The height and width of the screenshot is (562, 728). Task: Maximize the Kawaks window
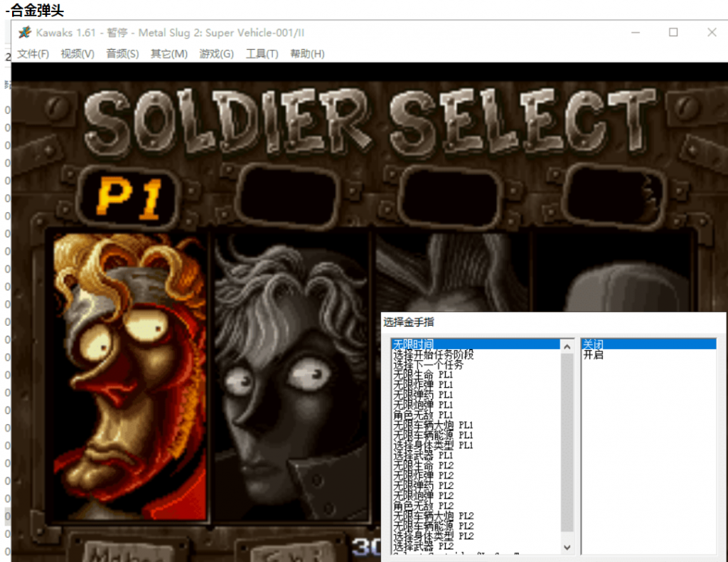(673, 32)
